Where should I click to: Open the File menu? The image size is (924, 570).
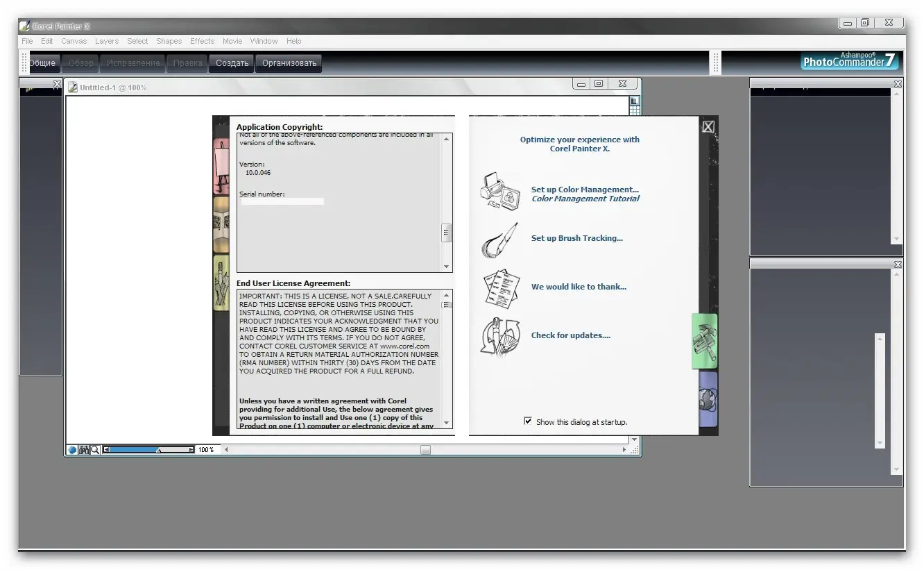(27, 41)
